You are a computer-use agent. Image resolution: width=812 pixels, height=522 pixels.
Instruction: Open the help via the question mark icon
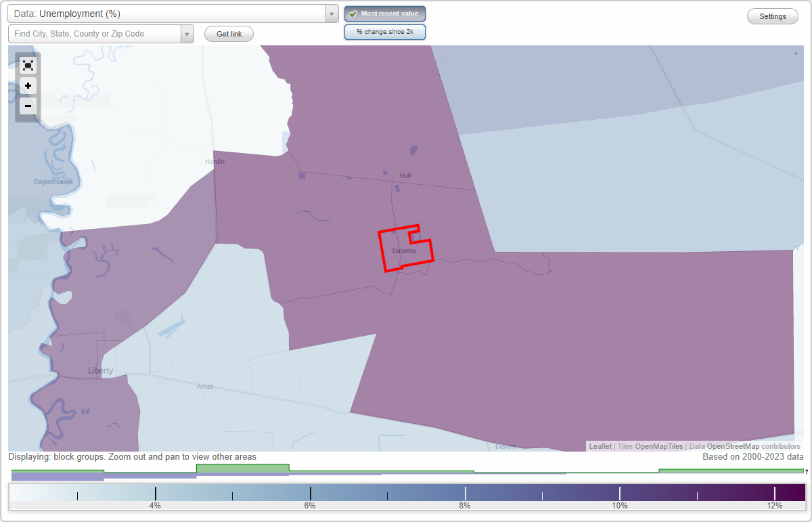[x=807, y=473]
